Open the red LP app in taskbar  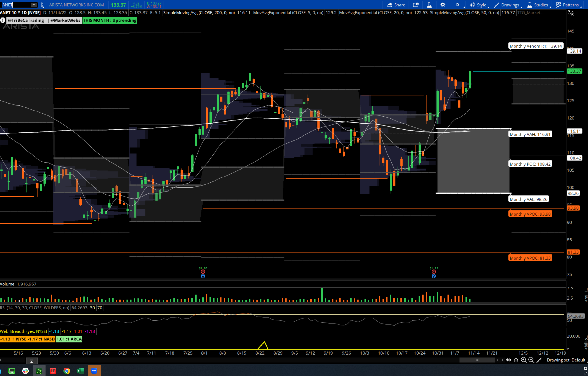click(53, 371)
